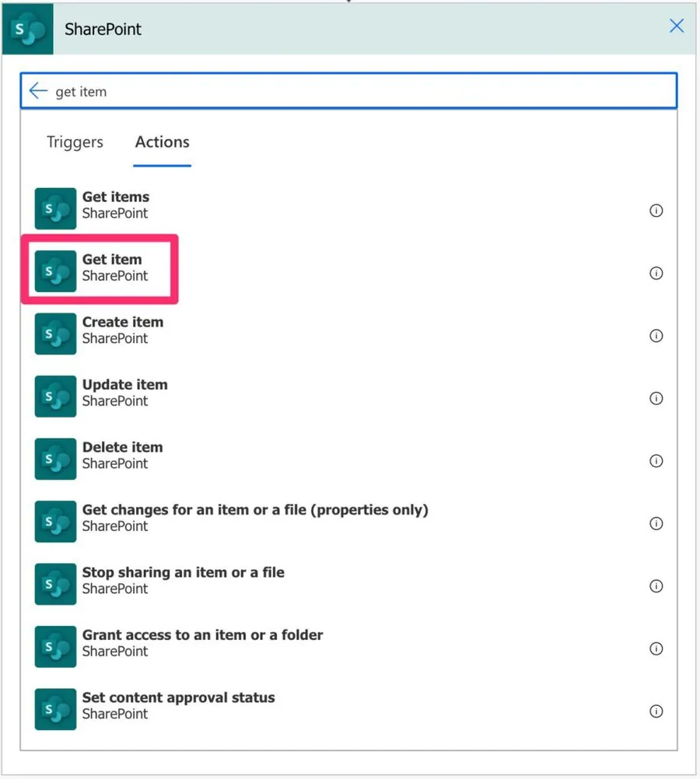This screenshot has height=779, width=700.
Task: Click the back arrow in search box
Action: click(38, 91)
